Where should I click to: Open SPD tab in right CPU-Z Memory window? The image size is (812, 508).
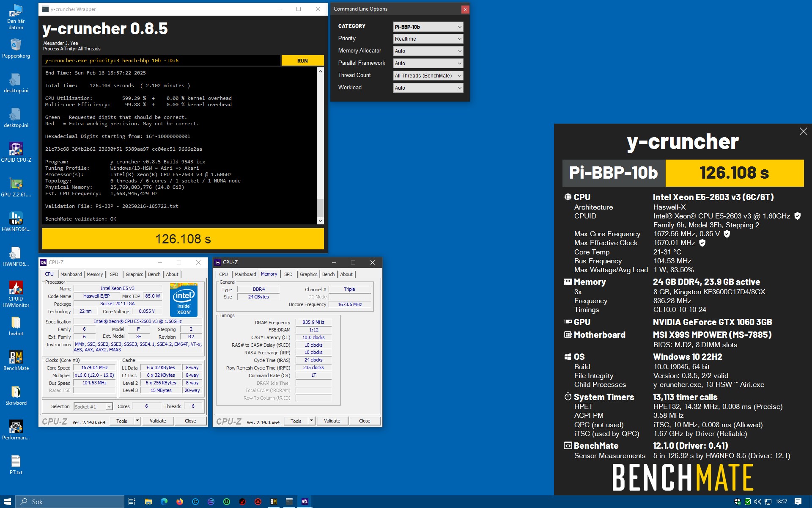[x=288, y=274]
